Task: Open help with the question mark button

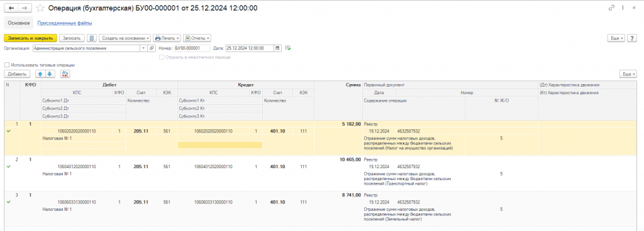Action: click(x=633, y=38)
